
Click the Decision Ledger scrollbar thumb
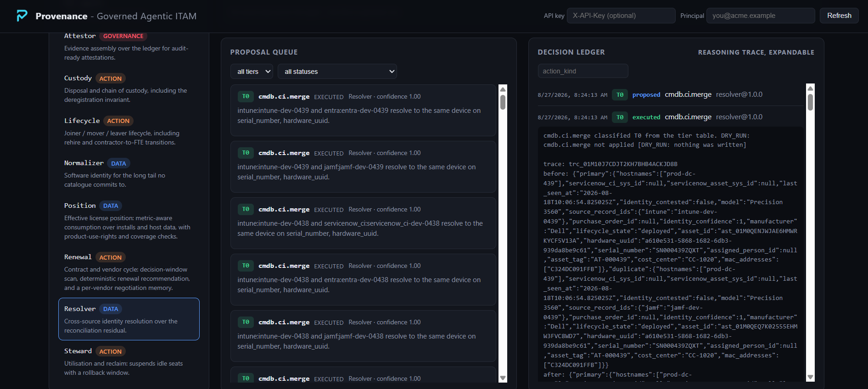pyautogui.click(x=810, y=102)
